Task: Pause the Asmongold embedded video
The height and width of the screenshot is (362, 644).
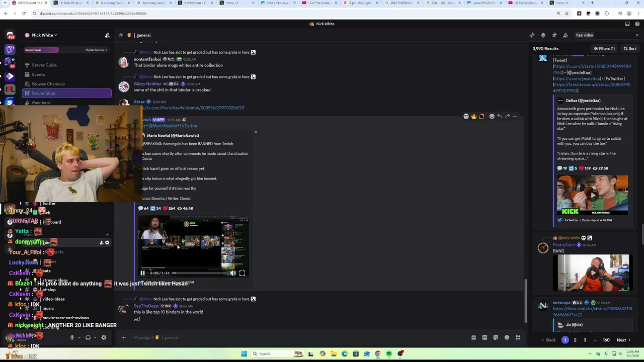Action: click(143, 273)
